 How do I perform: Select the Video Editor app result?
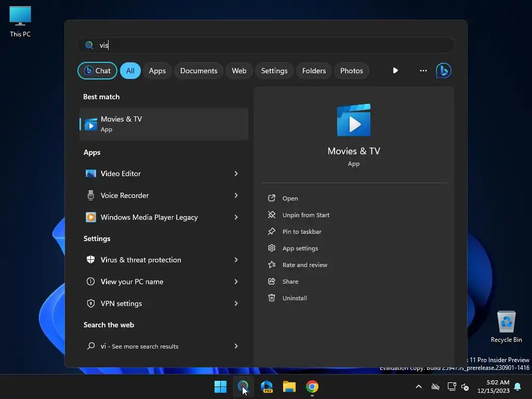[x=164, y=174]
